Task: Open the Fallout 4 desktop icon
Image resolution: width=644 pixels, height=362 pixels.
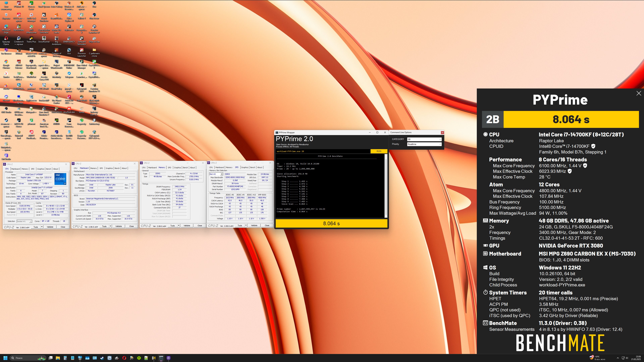Action: point(82,16)
